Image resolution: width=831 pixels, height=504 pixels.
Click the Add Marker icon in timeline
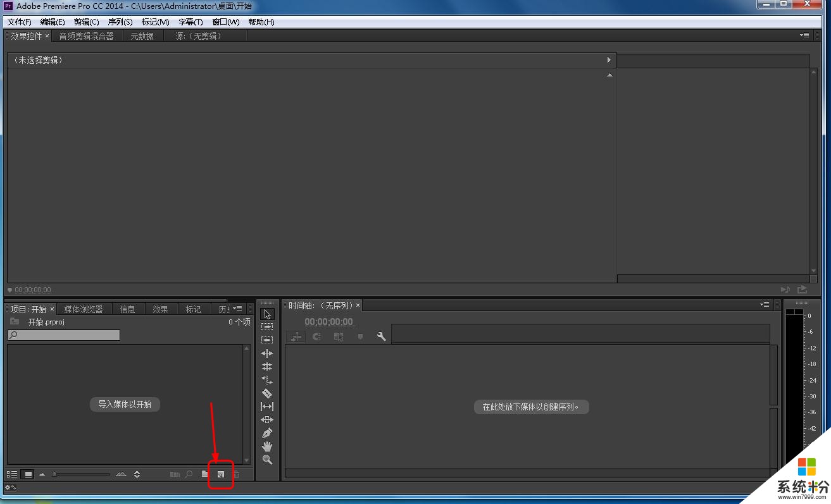pos(361,337)
